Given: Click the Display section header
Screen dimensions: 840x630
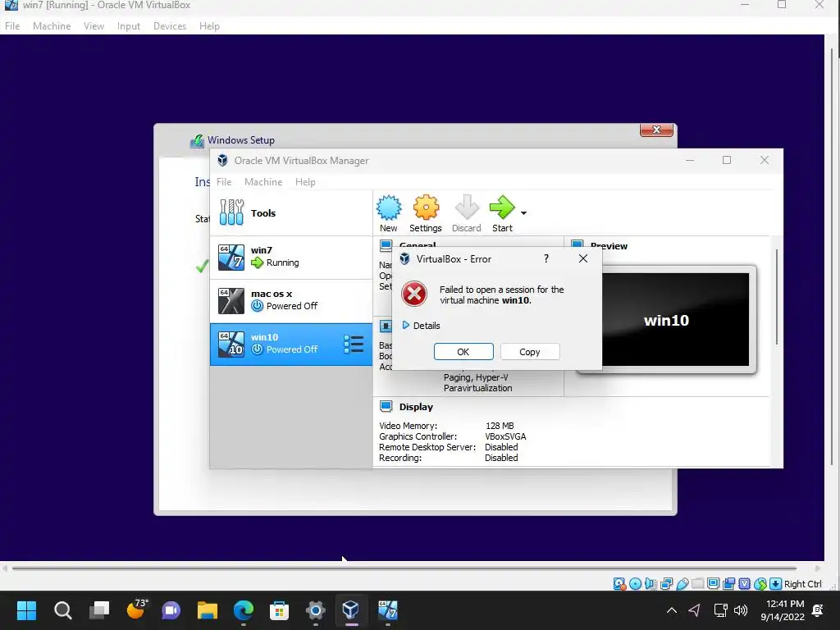Looking at the screenshot, I should (416, 407).
